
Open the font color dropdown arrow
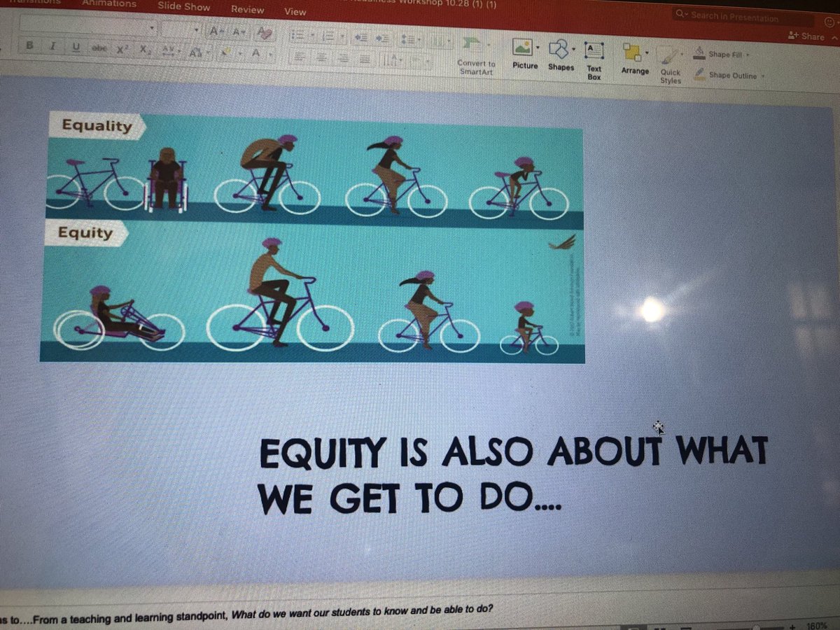coord(269,53)
